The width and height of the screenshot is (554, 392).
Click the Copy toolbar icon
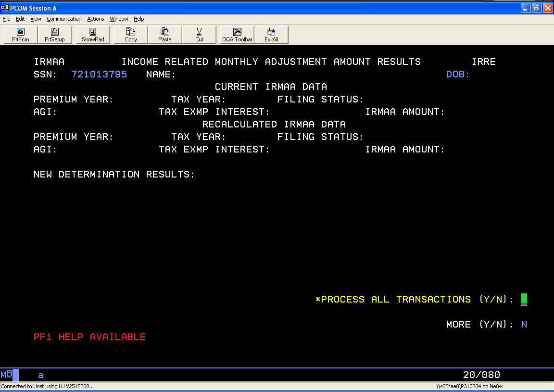click(x=131, y=35)
